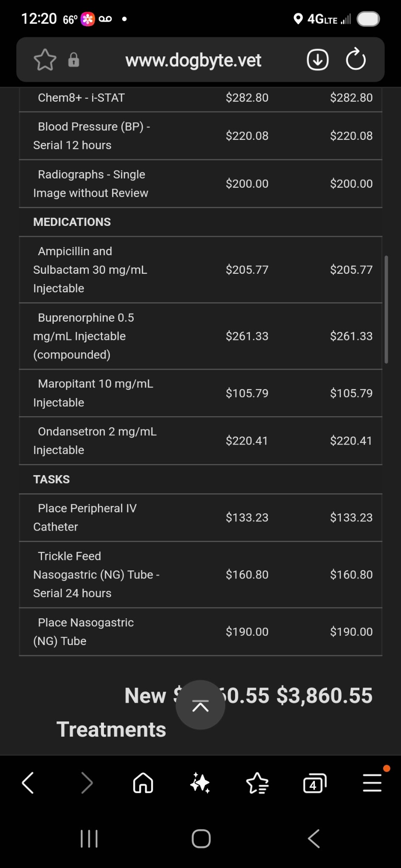The width and height of the screenshot is (401, 868).
Task: Bookmark page with the star icon
Action: (x=45, y=60)
